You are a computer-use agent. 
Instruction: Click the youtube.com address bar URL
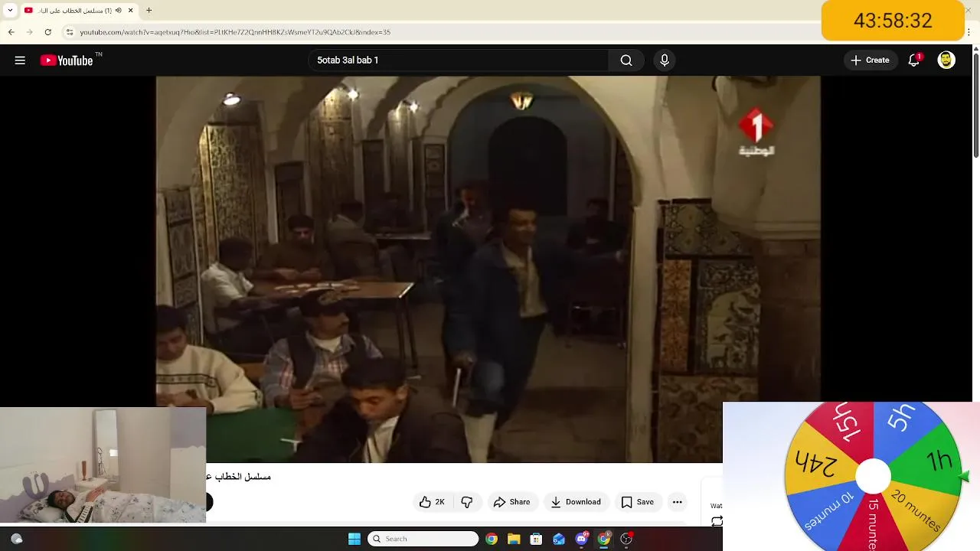(235, 32)
